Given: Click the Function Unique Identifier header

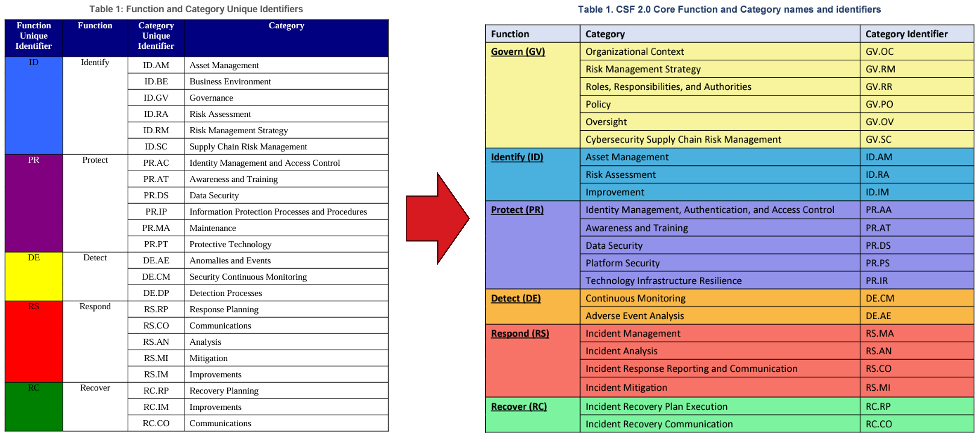Looking at the screenshot, I should [34, 36].
